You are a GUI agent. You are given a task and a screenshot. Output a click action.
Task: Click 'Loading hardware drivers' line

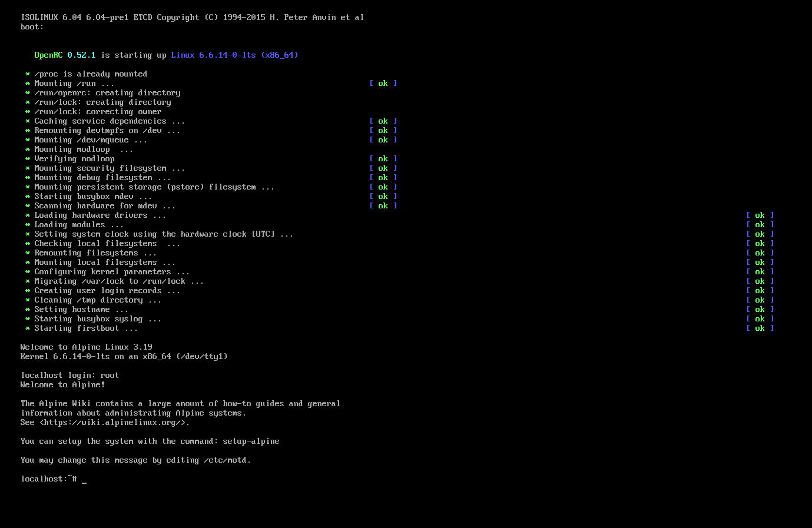click(x=100, y=215)
